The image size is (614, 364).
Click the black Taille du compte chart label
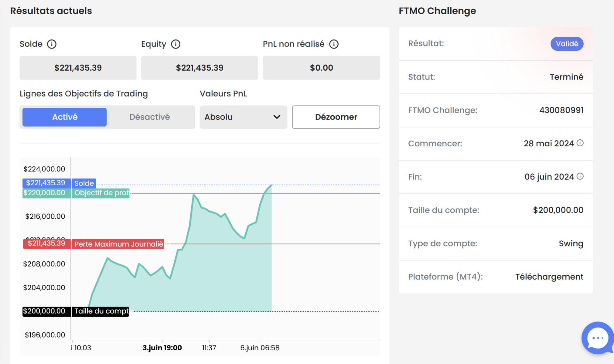pyautogui.click(x=100, y=311)
